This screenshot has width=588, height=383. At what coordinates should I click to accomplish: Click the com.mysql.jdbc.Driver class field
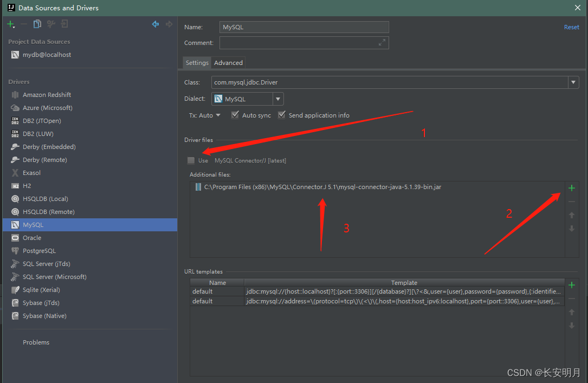(390, 82)
